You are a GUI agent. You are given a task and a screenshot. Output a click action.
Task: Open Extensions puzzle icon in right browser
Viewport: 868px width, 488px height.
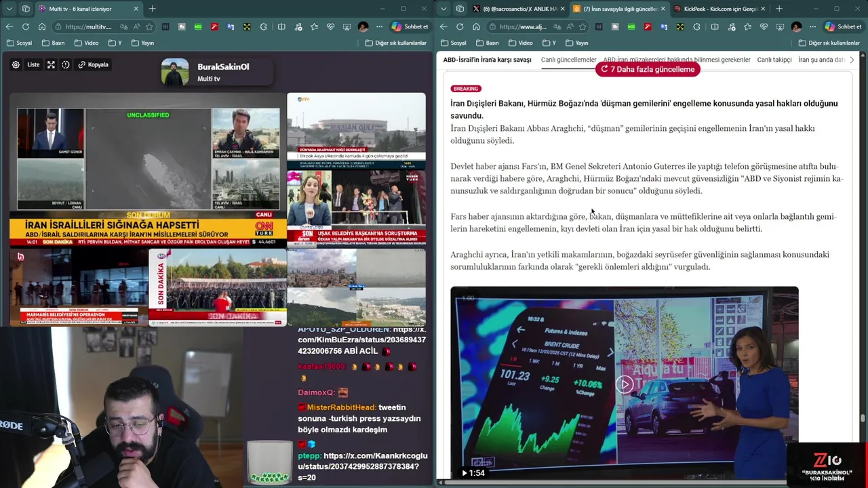click(697, 26)
